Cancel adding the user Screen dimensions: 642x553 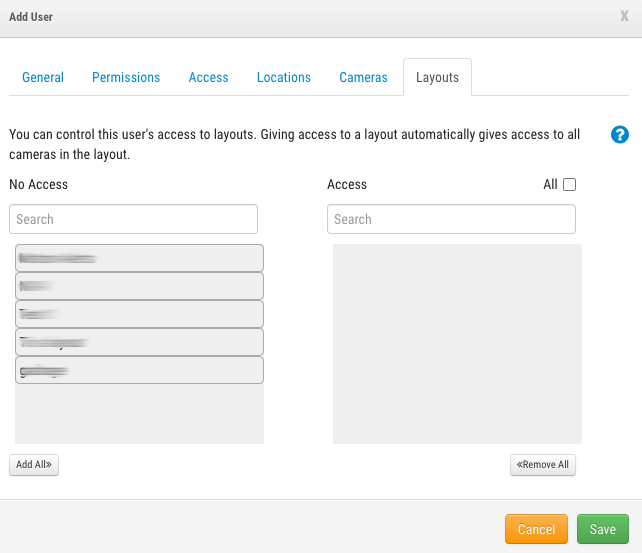[x=536, y=529]
